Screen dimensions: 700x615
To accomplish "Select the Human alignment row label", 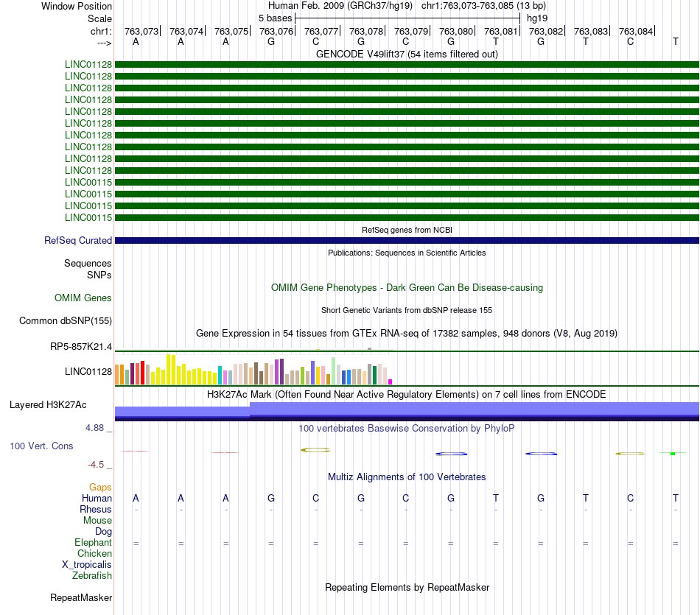I will coord(97,498).
